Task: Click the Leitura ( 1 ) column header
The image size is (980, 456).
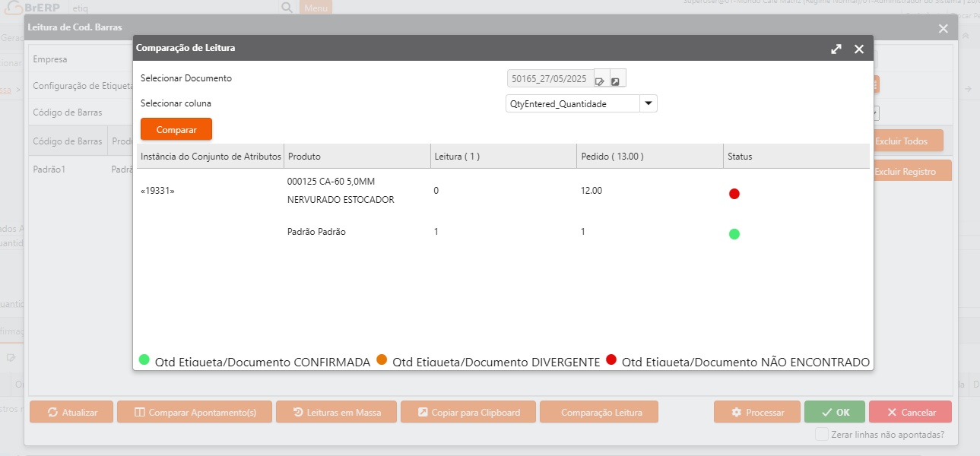Action: [x=504, y=156]
